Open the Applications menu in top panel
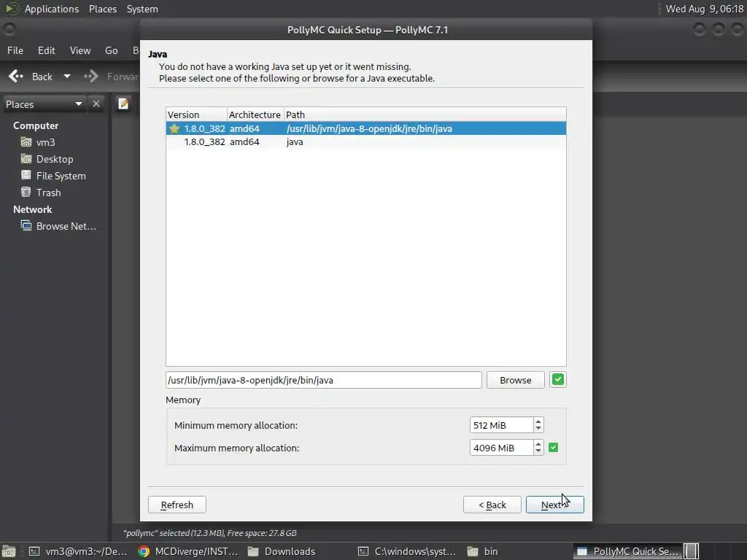Screen dimensions: 747x560 [x=52, y=9]
